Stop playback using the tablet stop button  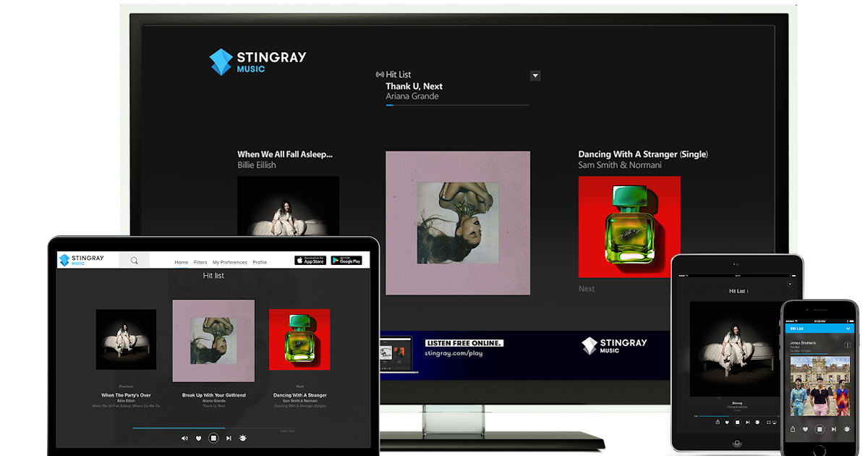(x=737, y=422)
